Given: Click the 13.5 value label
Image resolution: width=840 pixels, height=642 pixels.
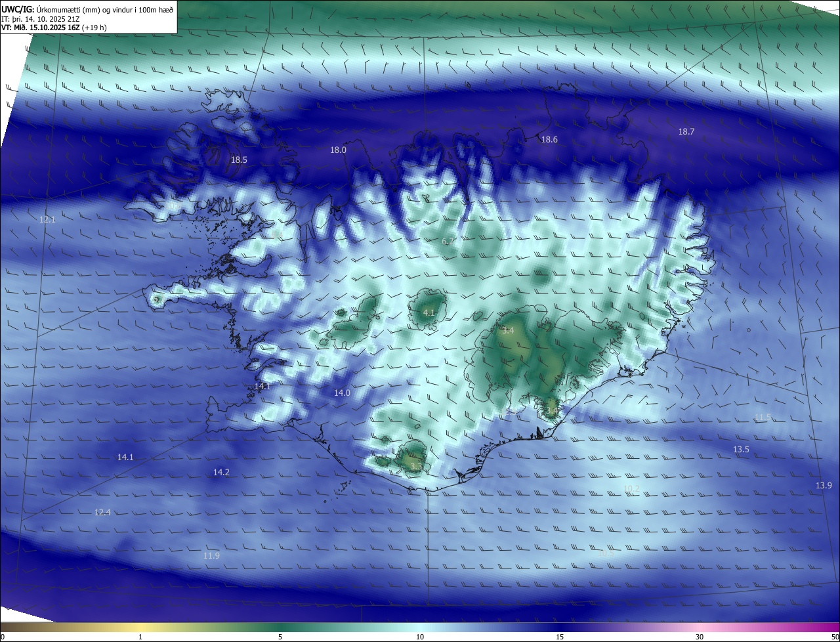Looking at the screenshot, I should 741,449.
